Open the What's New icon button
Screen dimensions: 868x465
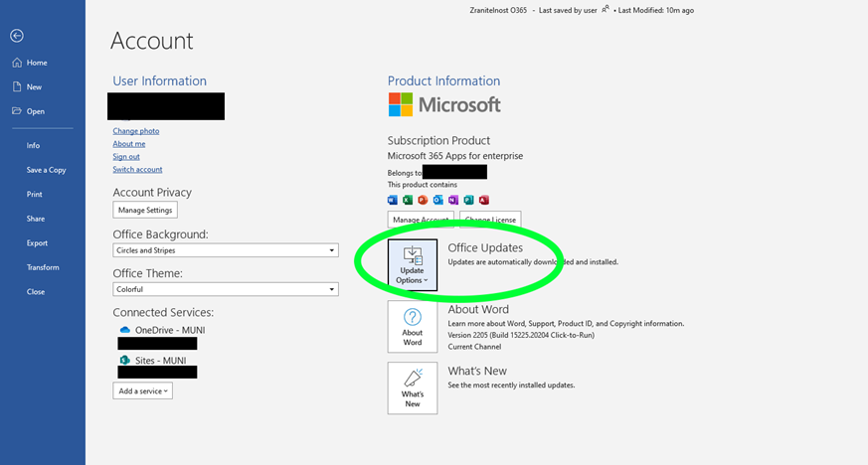point(412,387)
